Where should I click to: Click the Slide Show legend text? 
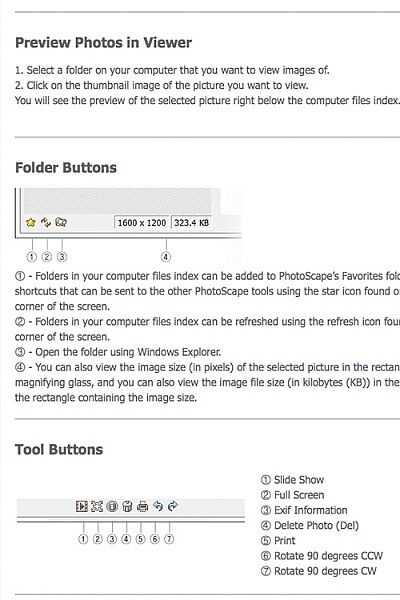[299, 480]
